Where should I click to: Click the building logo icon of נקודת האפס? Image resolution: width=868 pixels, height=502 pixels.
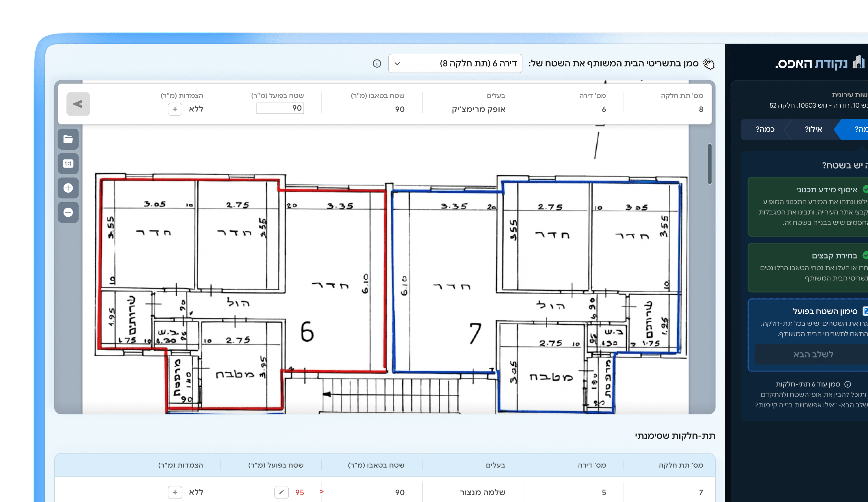point(859,63)
